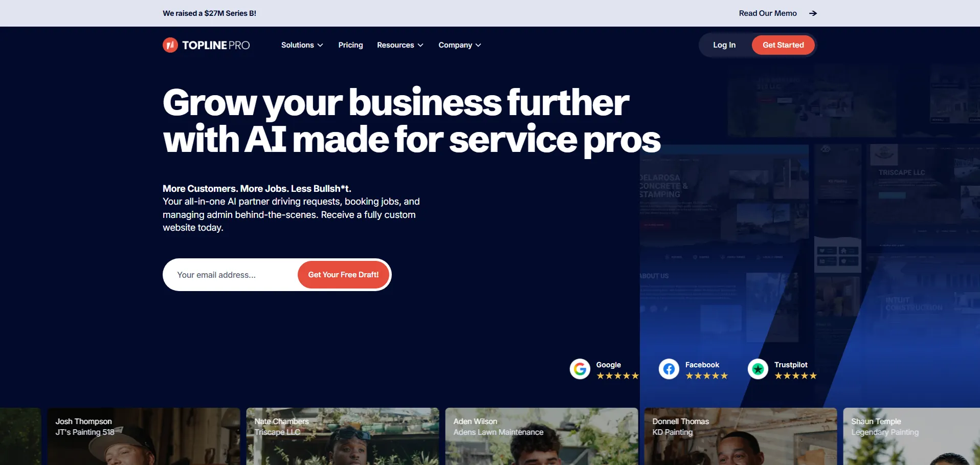Image resolution: width=980 pixels, height=465 pixels.
Task: Expand the Solutions dropdown menu
Action: tap(302, 45)
